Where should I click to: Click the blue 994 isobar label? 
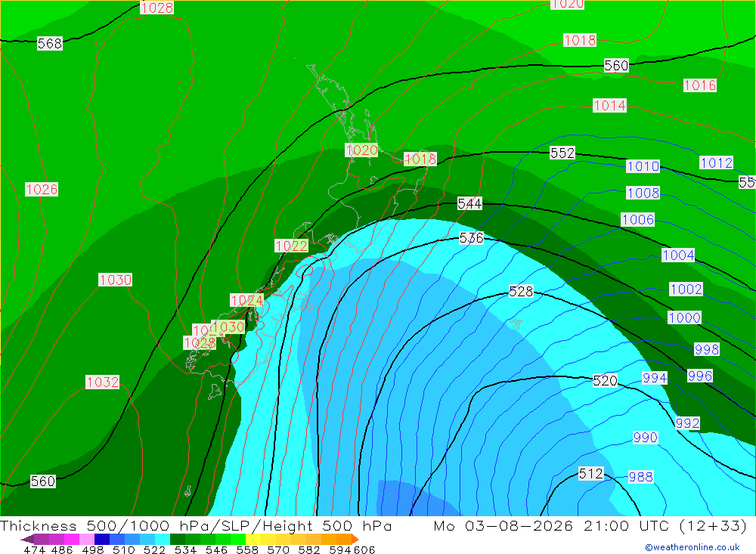point(655,379)
